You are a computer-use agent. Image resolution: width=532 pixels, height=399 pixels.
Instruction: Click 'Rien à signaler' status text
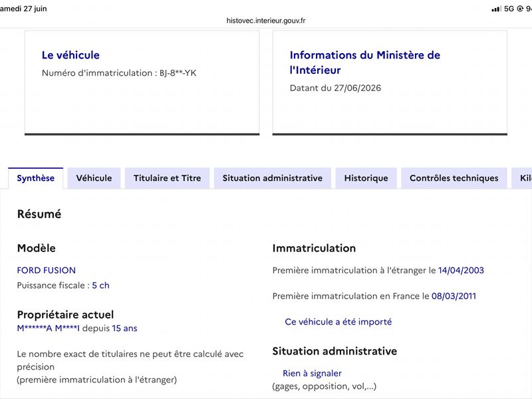pyautogui.click(x=312, y=373)
